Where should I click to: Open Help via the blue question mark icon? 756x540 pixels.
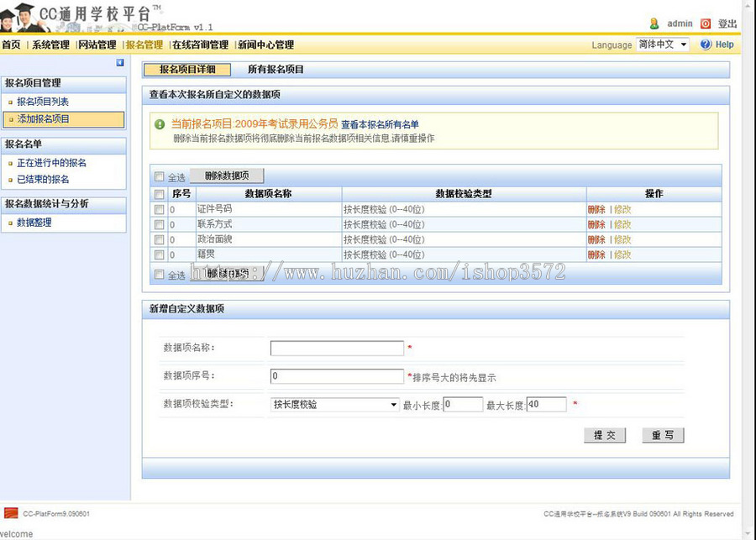coord(706,45)
